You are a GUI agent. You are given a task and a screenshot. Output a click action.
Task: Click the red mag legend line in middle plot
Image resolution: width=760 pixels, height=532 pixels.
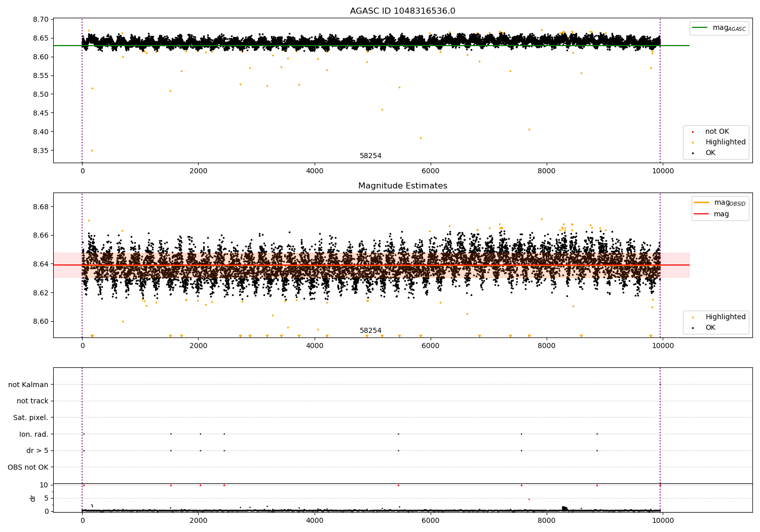point(702,214)
